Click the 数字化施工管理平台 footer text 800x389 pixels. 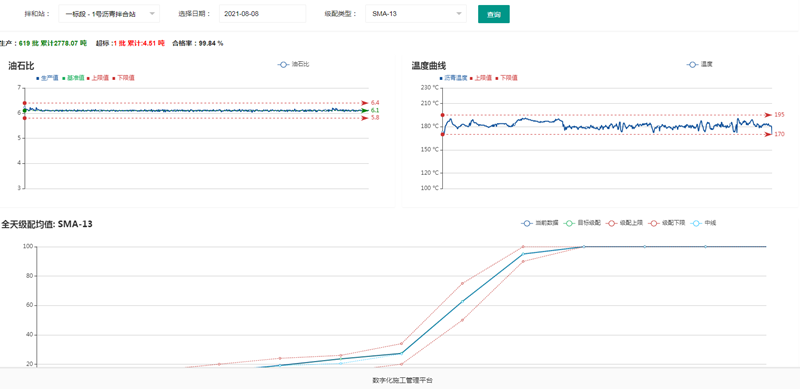point(403,380)
